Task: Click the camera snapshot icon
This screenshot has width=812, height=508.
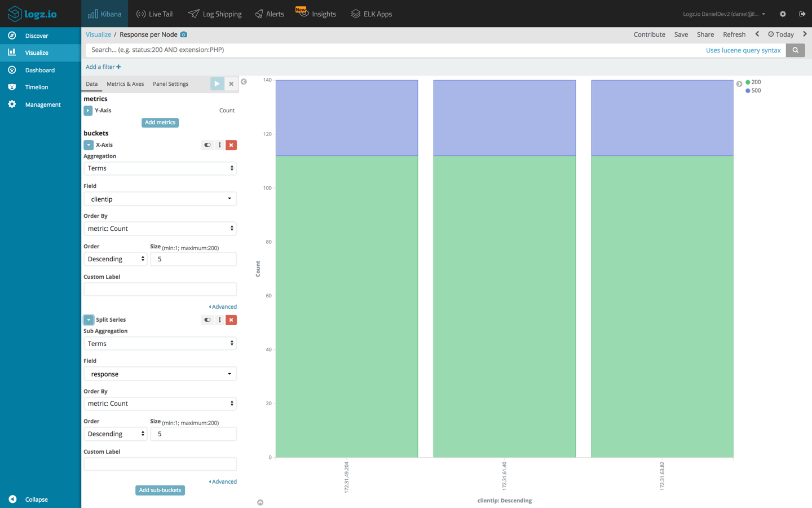Action: [x=183, y=34]
